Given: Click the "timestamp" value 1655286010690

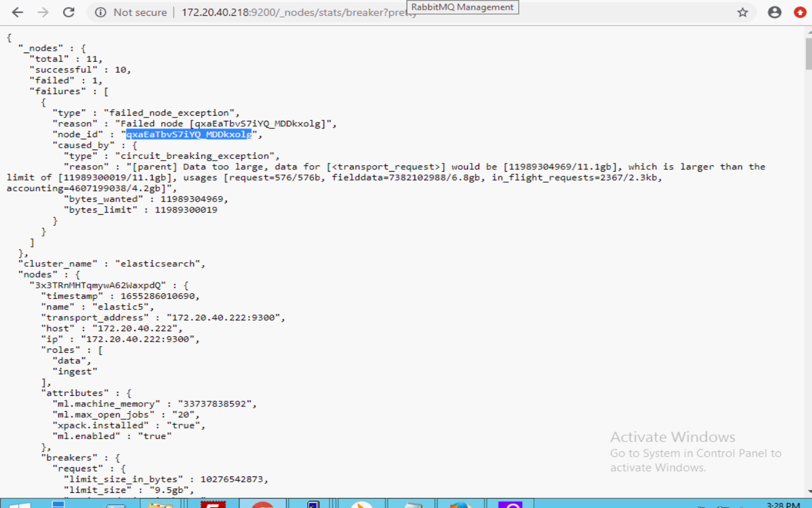Looking at the screenshot, I should [x=158, y=296].
